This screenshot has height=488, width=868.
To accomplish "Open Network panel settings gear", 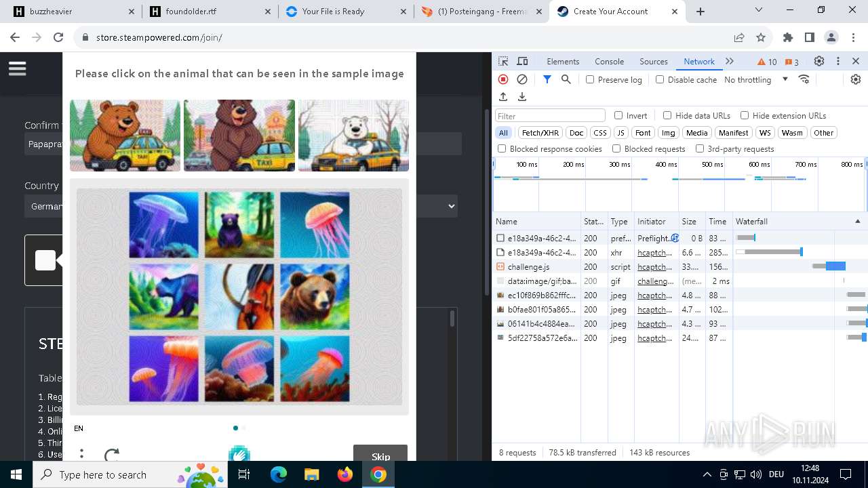I will [856, 79].
